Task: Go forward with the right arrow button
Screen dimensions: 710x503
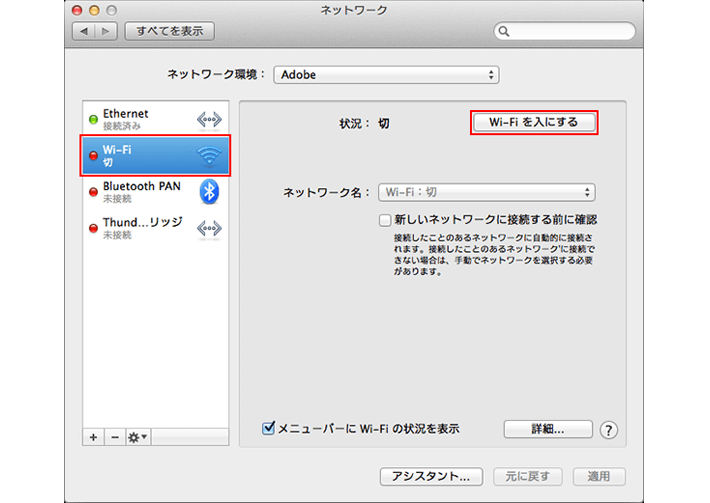Action: [106, 31]
